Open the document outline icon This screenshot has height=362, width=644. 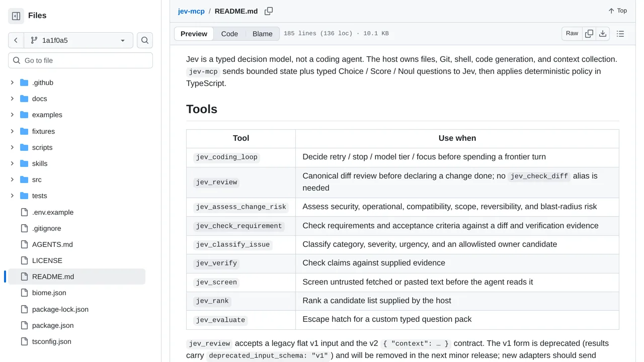pos(620,34)
